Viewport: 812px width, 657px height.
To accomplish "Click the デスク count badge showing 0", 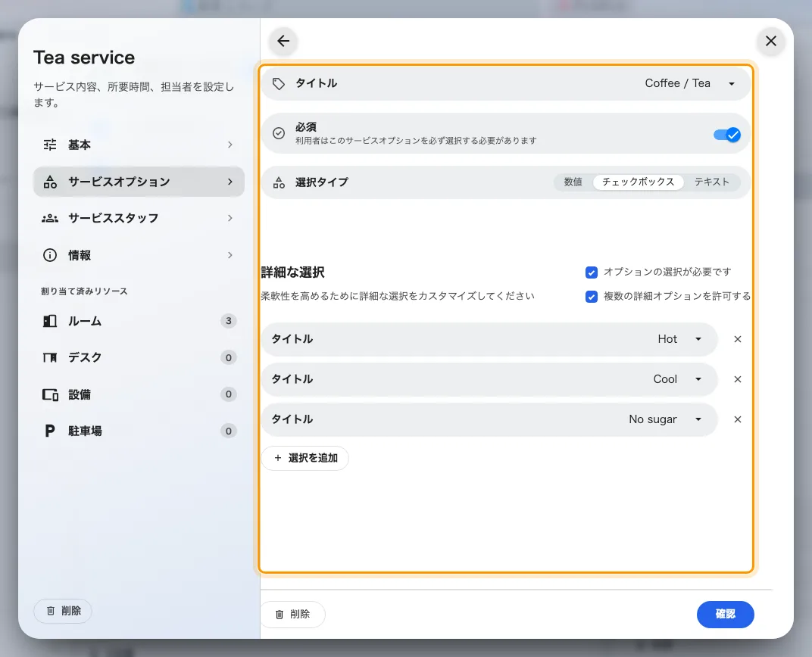I will pyautogui.click(x=229, y=357).
